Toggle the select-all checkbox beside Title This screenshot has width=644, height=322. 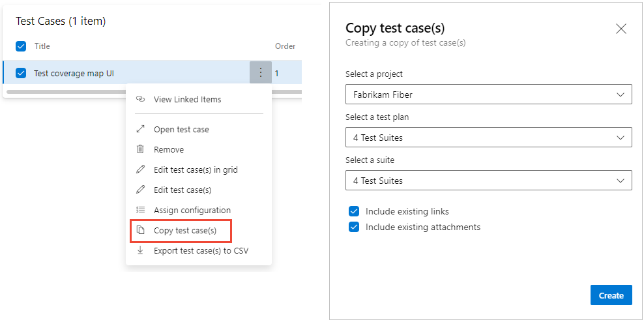(21, 46)
